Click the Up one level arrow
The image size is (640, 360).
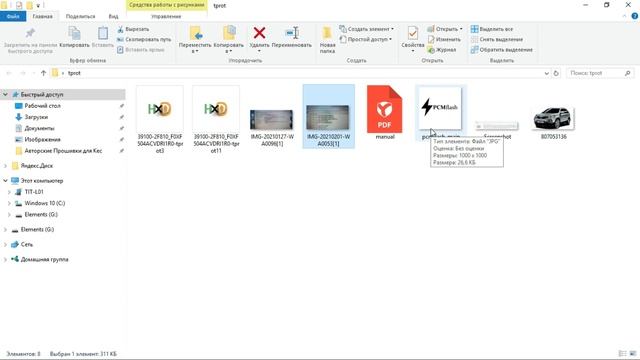43,73
